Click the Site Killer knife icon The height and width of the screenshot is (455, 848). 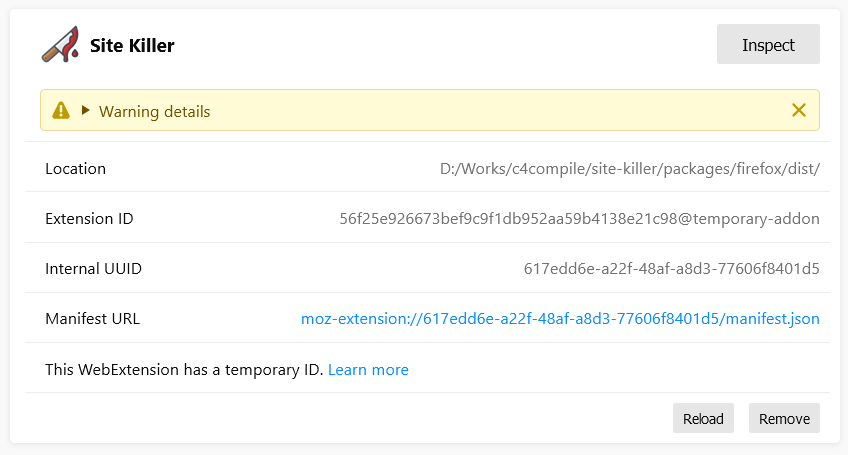pos(60,45)
